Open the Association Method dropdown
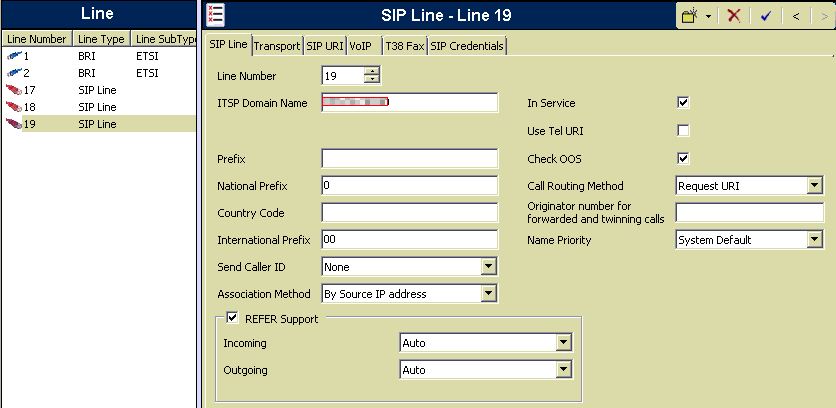Image resolution: width=836 pixels, height=408 pixels. [488, 294]
